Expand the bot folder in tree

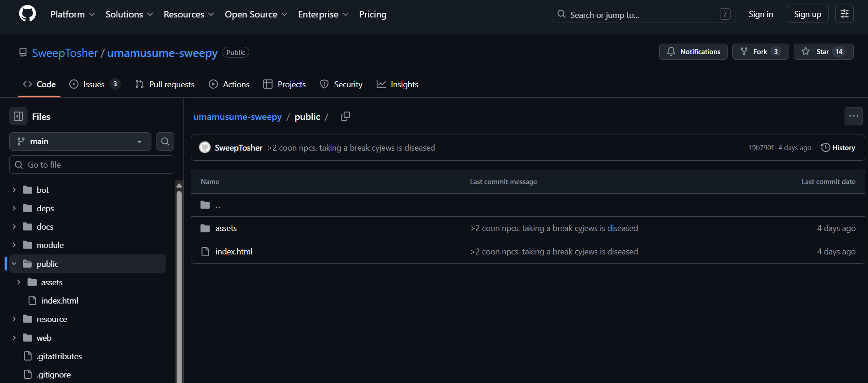click(14, 190)
